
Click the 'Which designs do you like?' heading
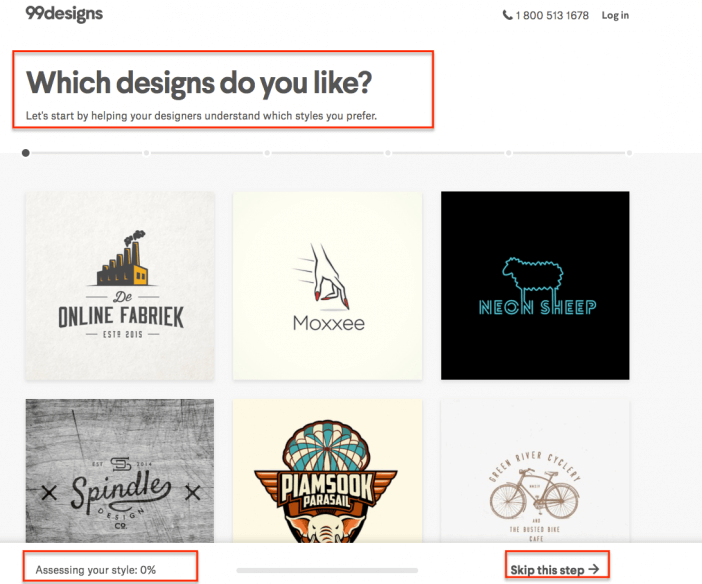click(199, 83)
